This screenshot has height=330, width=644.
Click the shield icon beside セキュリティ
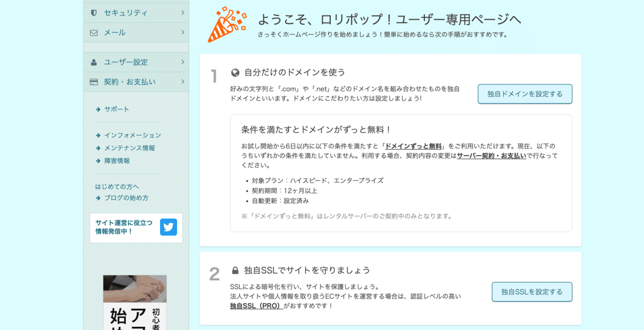(x=94, y=13)
